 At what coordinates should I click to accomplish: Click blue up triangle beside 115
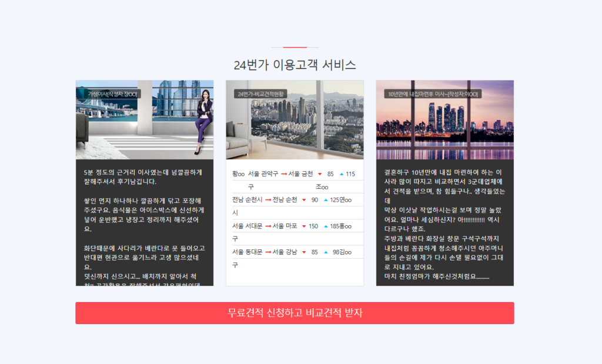pos(342,174)
